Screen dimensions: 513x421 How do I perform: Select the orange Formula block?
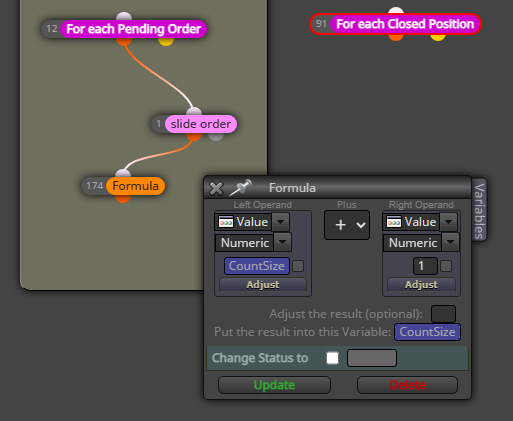coord(135,186)
